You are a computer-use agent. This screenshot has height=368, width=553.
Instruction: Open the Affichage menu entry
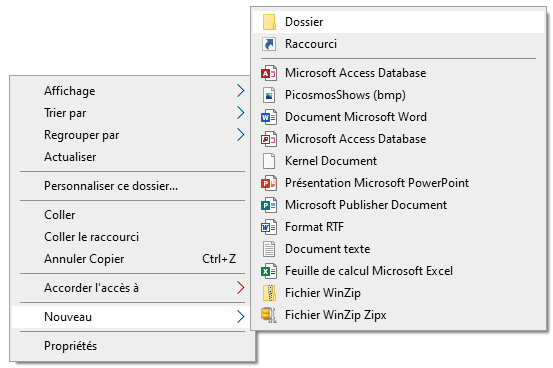[x=130, y=91]
